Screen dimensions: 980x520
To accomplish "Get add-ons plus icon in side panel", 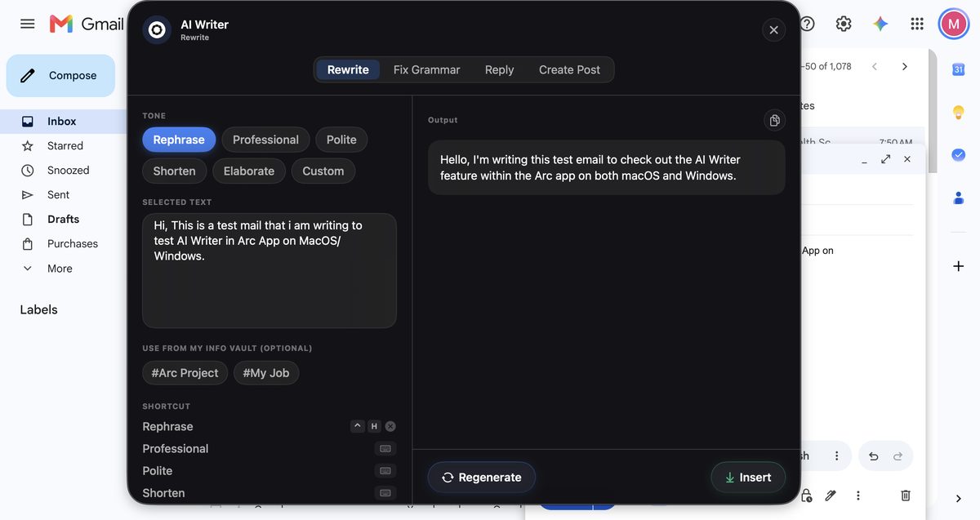I will [x=959, y=266].
